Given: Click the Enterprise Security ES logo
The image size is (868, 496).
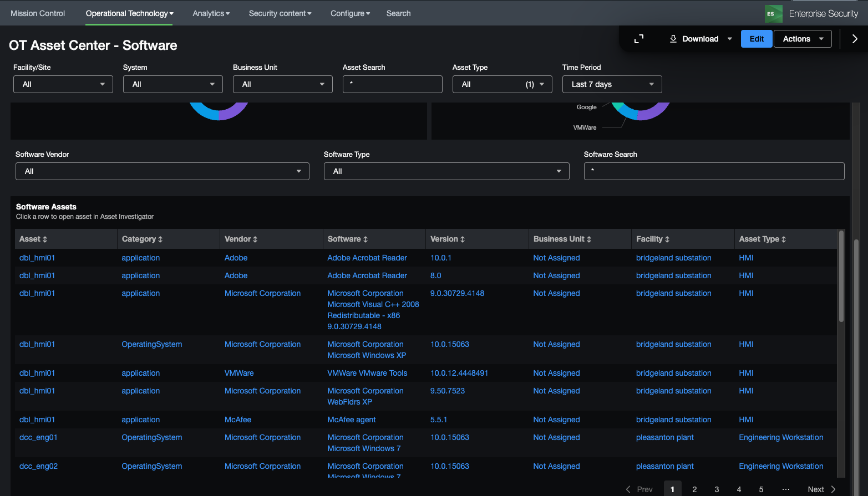Looking at the screenshot, I should pyautogui.click(x=773, y=13).
